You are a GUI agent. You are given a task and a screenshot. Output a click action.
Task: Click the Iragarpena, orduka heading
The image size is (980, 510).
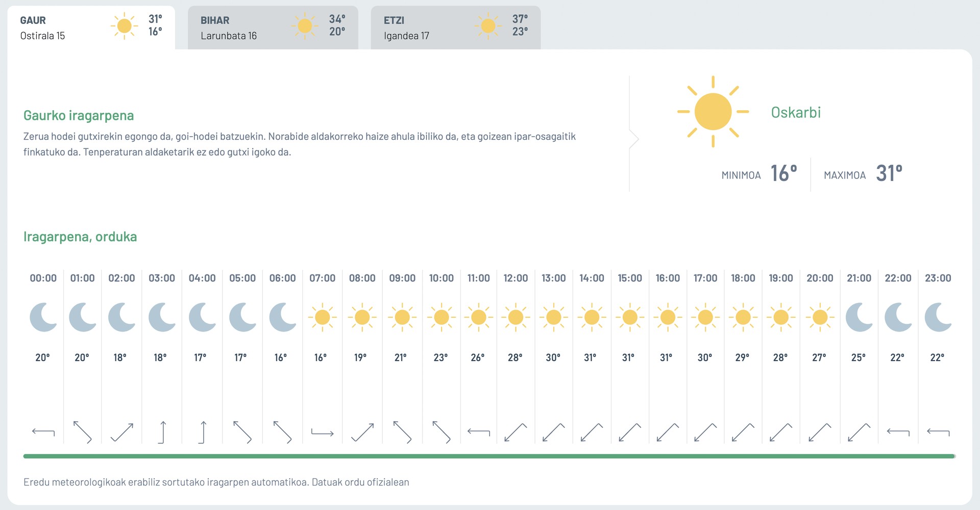[80, 237]
